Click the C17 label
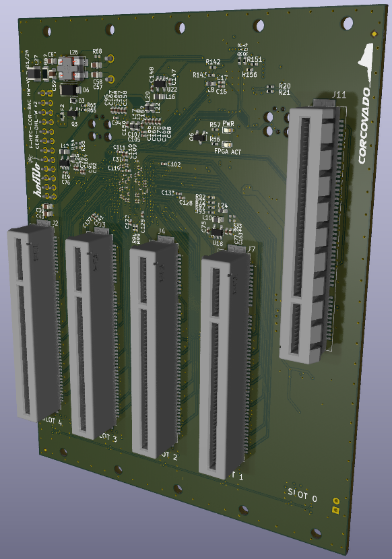 222,77
